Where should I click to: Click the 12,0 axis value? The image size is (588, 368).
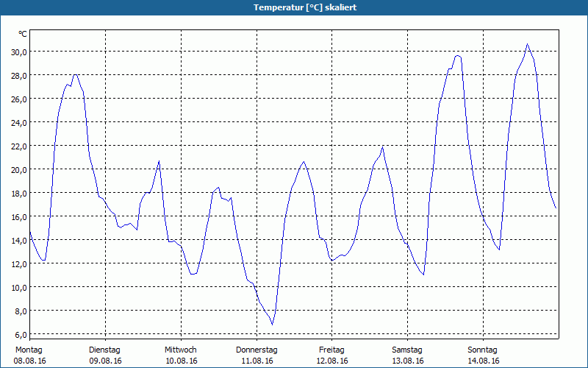pyautogui.click(x=19, y=264)
